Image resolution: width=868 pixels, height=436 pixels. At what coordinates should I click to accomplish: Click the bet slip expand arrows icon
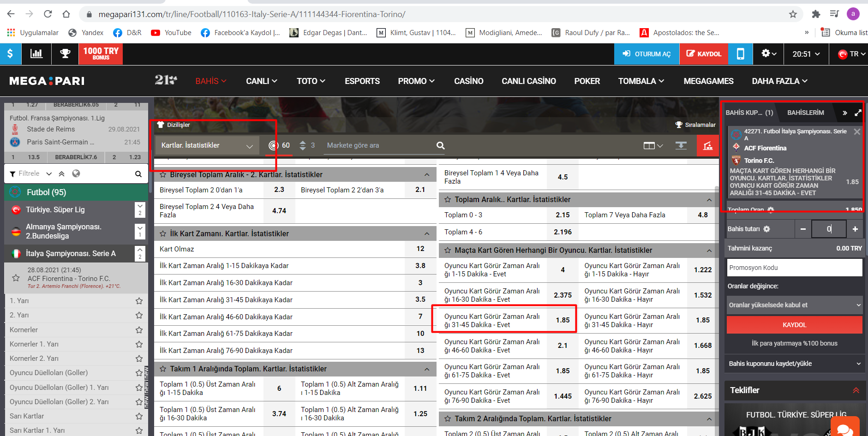(x=858, y=113)
